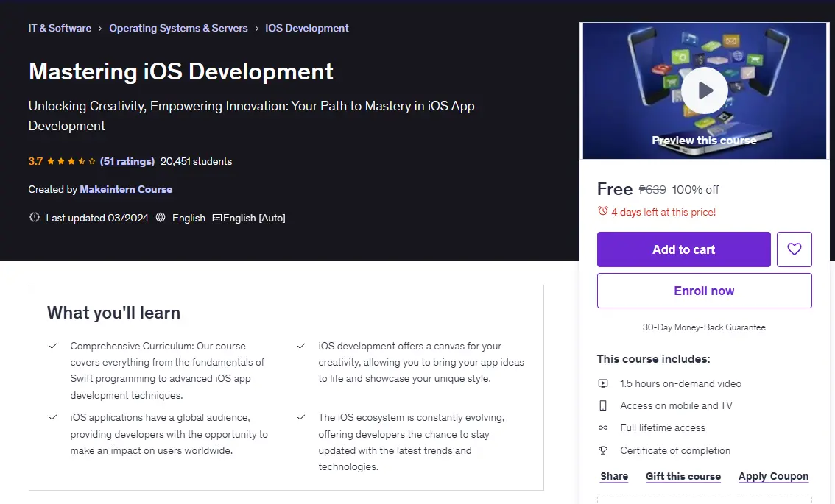Click Certificate of completion text
Viewport: 835px width, 504px height.
click(675, 450)
